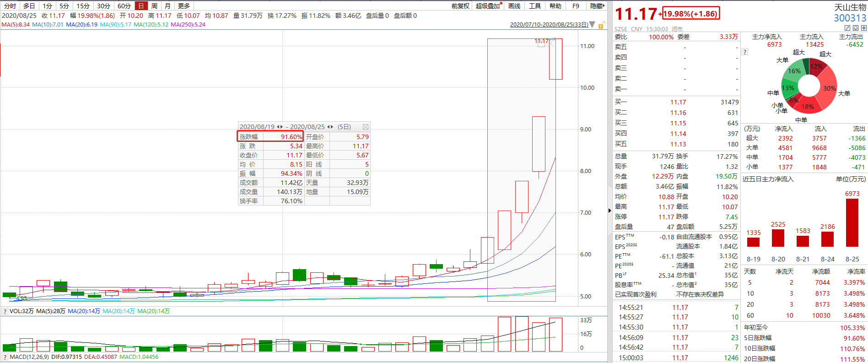The height and width of the screenshot is (363, 868).
Task: Click the MACD indicator help icon
Action: coord(5,357)
